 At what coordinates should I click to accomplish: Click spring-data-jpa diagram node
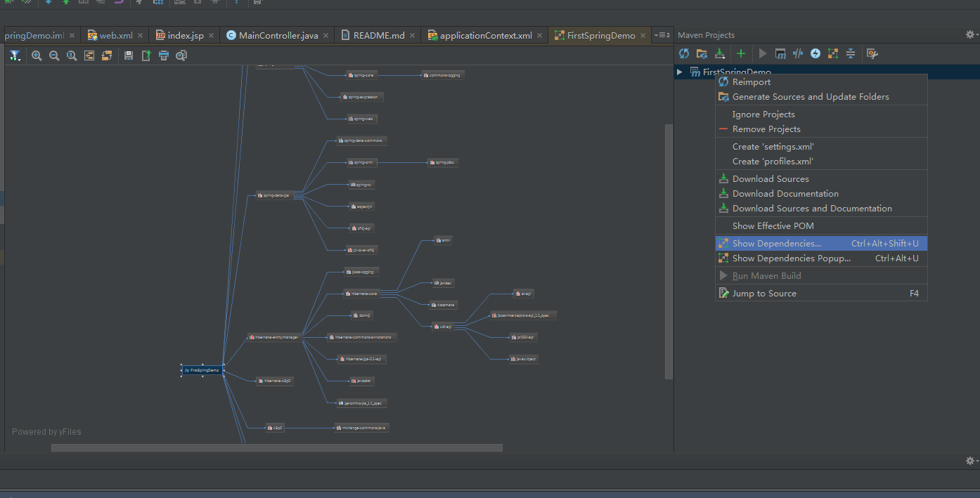(273, 195)
